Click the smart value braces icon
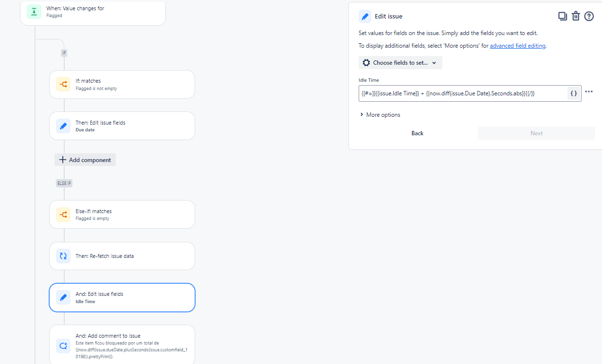 tap(574, 93)
